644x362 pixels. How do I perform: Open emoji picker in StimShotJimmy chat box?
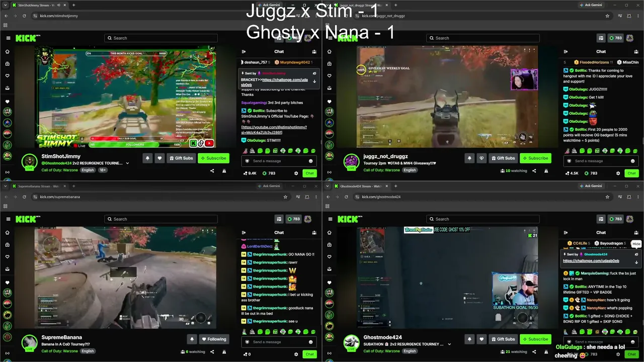[x=310, y=161]
